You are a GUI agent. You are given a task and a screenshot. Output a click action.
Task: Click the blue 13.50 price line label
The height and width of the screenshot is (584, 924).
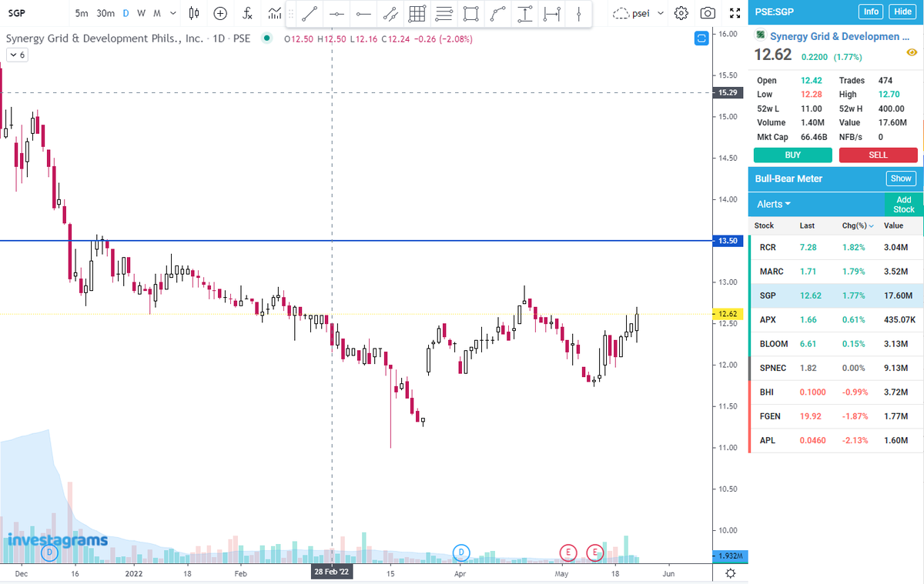pyautogui.click(x=728, y=241)
